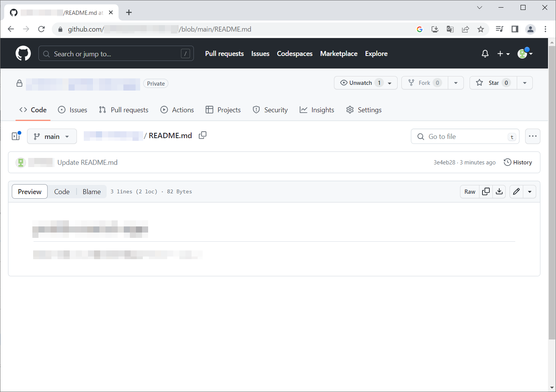Image resolution: width=556 pixels, height=392 pixels.
Task: Open the three-dot more file actions menu
Action: tap(532, 136)
